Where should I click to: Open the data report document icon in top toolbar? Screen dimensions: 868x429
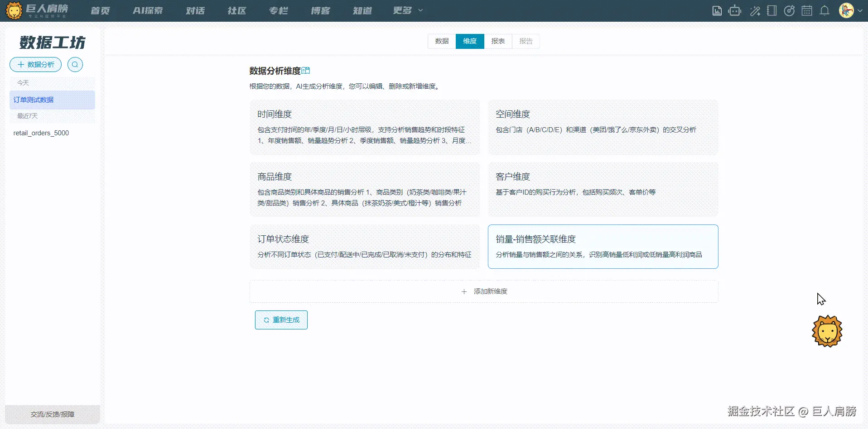pos(717,10)
